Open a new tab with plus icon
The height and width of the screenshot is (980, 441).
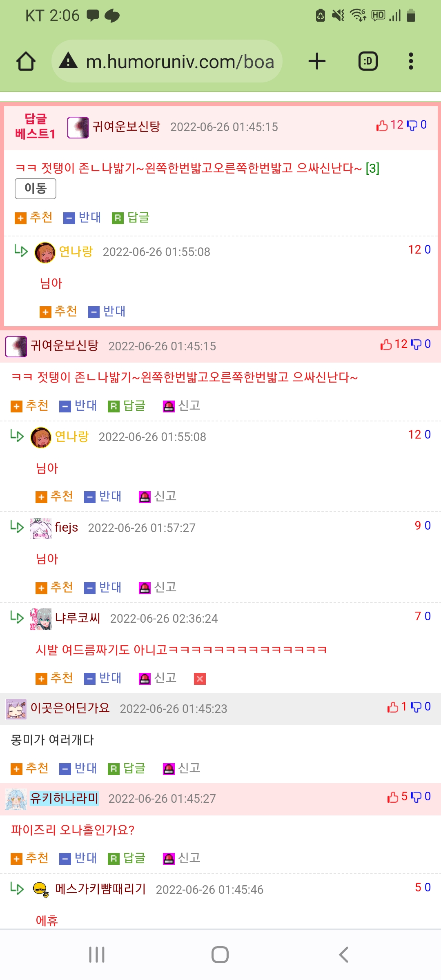(x=317, y=61)
